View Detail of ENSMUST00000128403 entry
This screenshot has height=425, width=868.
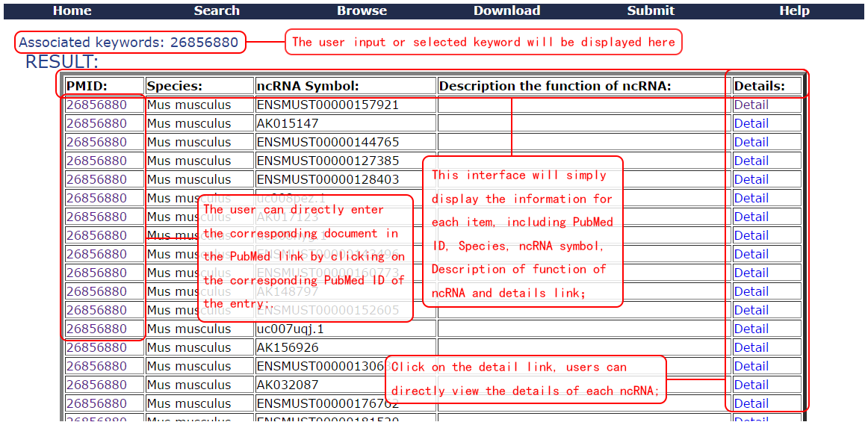click(751, 179)
